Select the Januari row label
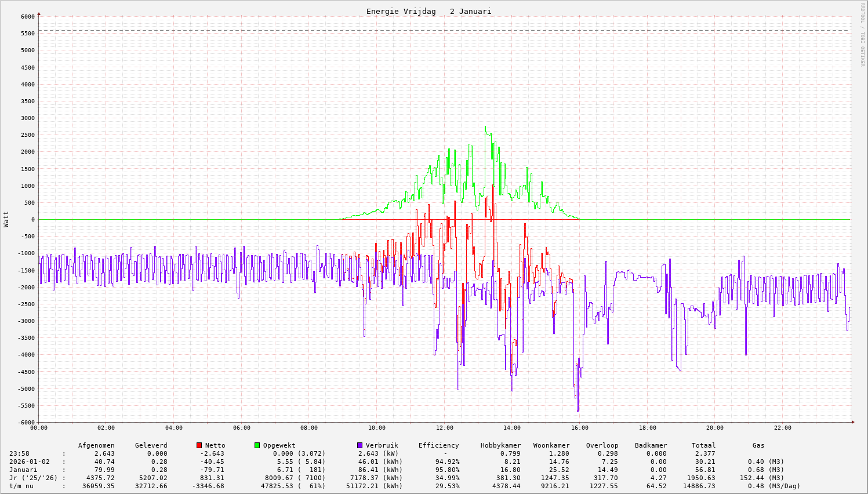The image size is (868, 494). tap(23, 470)
